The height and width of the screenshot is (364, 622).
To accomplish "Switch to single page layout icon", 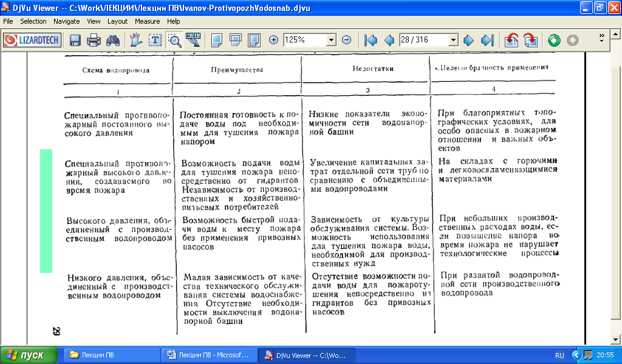I will (x=217, y=40).
